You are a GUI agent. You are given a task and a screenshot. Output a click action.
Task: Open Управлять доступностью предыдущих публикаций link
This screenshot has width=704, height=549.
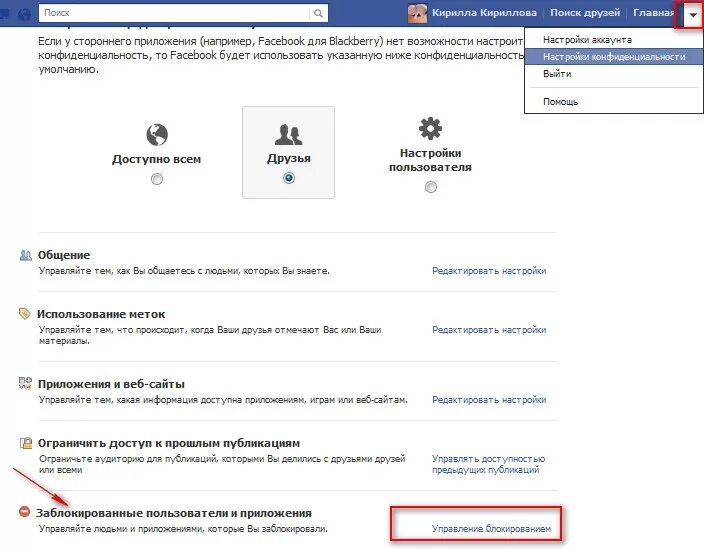(488, 464)
